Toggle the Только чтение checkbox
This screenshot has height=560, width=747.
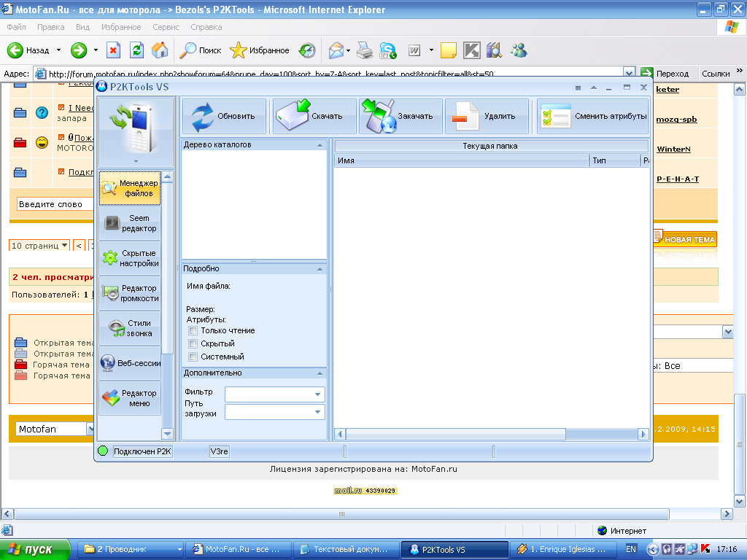pos(193,330)
